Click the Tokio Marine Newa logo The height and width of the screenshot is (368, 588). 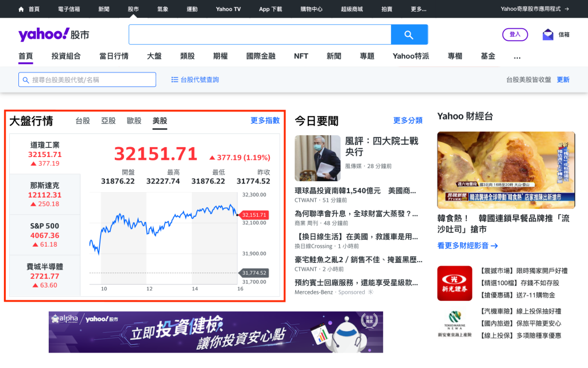tap(455, 323)
